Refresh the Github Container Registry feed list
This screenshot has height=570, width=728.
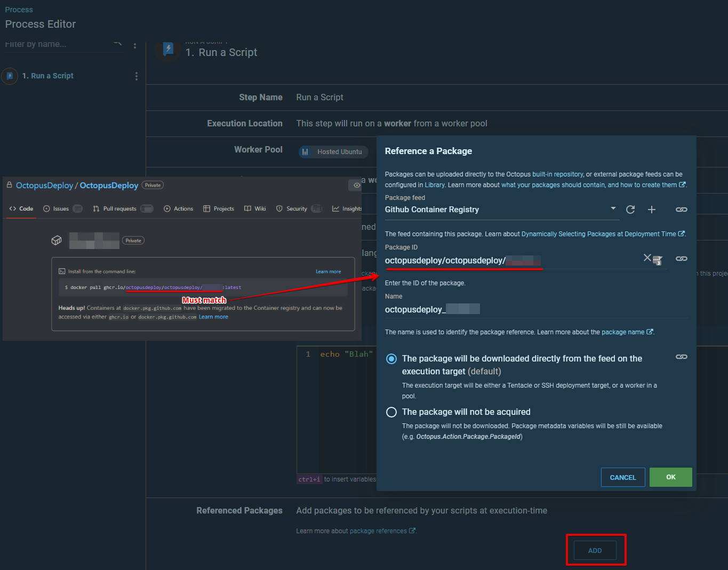[630, 210]
